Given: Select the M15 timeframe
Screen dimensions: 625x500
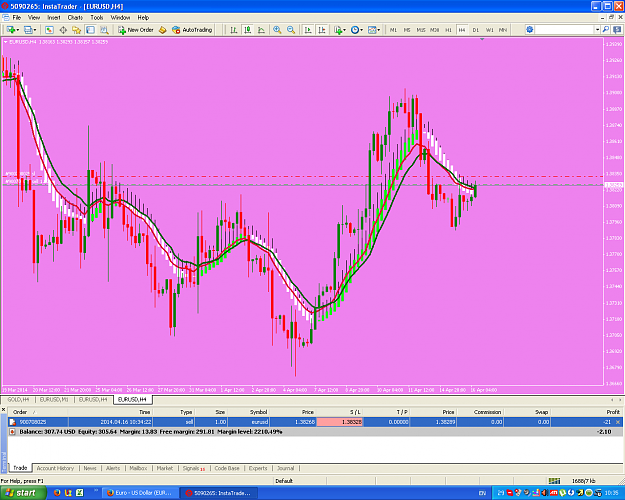Looking at the screenshot, I should [x=421, y=30].
